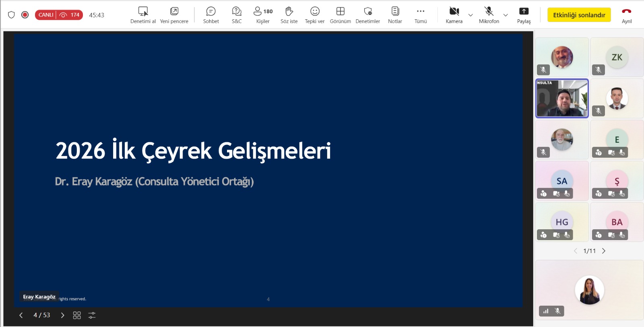This screenshot has height=327, width=644.
Task: Click the 1/11 participants page indicator
Action: click(589, 251)
